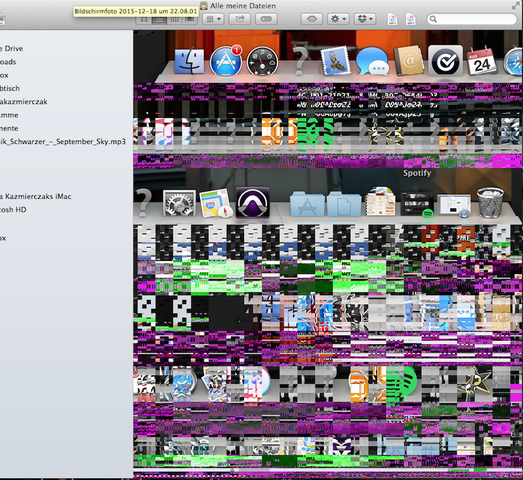Click the App Store icon with the badge

[226, 61]
